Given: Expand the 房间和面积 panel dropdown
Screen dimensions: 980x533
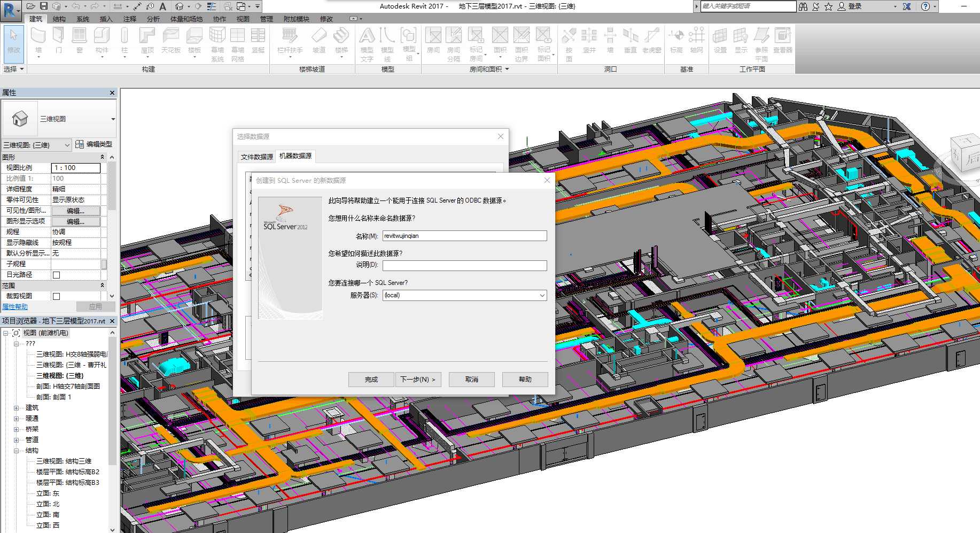Looking at the screenshot, I should (489, 69).
